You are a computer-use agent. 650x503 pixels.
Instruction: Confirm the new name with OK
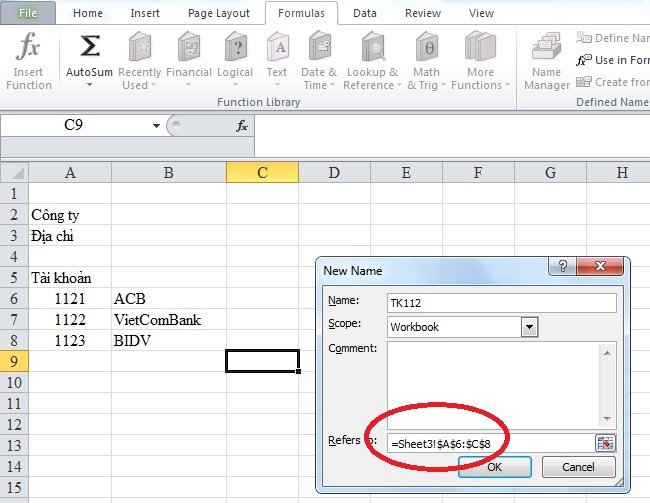point(495,467)
